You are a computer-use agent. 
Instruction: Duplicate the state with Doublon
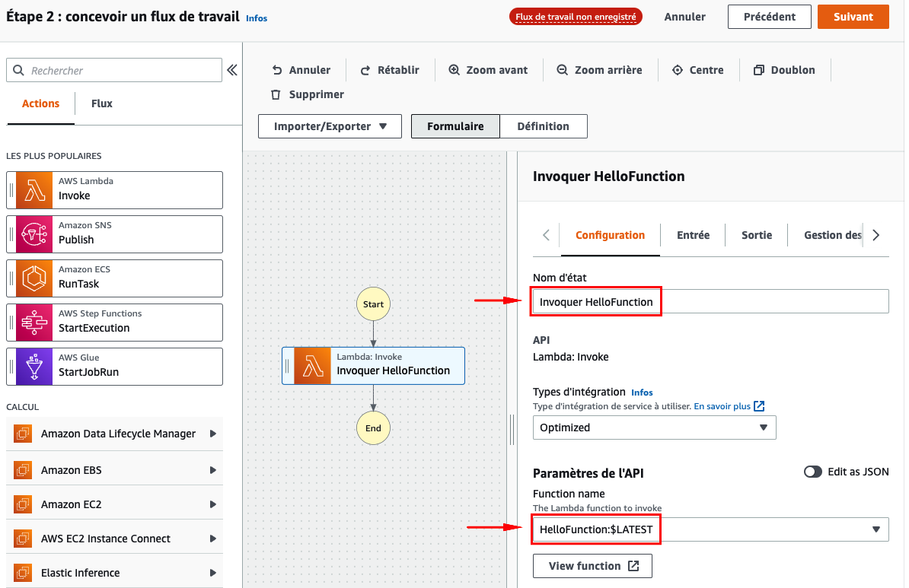coord(784,70)
